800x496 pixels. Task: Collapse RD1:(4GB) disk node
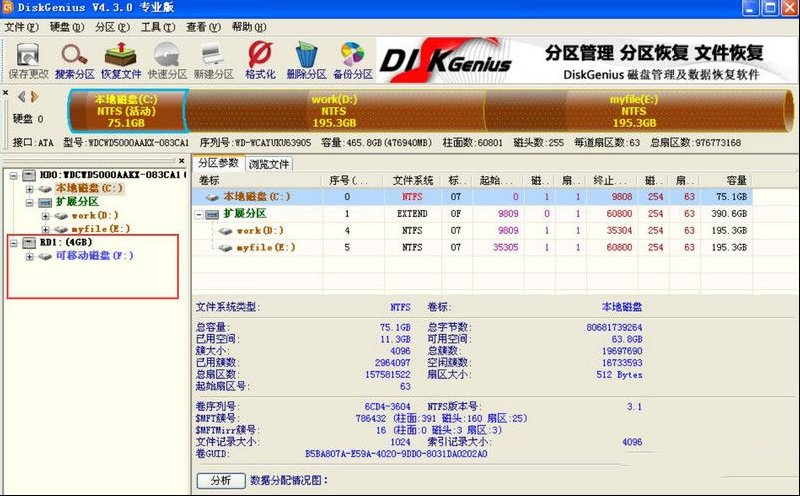tap(14, 243)
